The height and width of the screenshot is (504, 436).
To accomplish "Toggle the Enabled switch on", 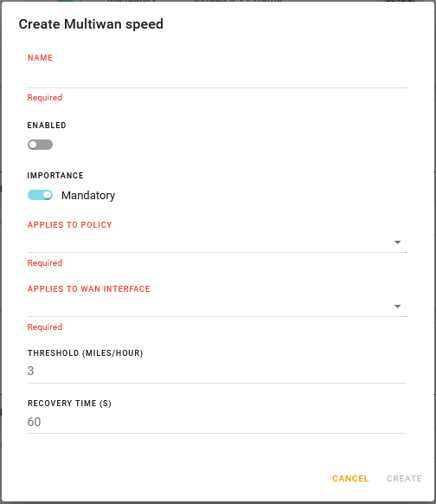I will pyautogui.click(x=40, y=145).
